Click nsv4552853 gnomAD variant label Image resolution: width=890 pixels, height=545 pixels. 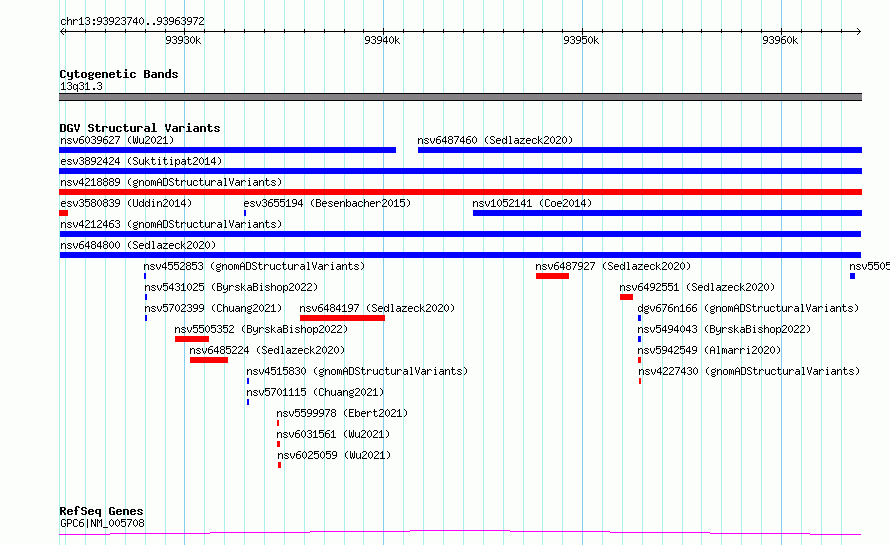(254, 266)
